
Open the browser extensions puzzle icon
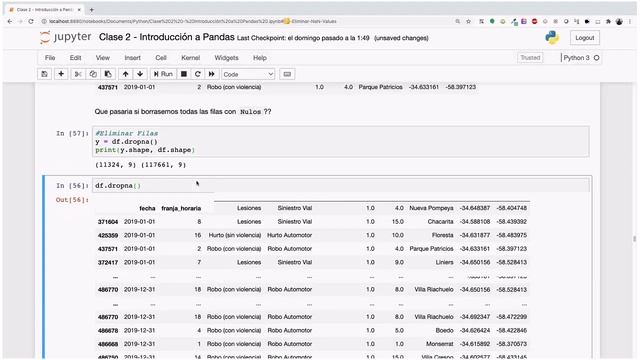pos(608,21)
